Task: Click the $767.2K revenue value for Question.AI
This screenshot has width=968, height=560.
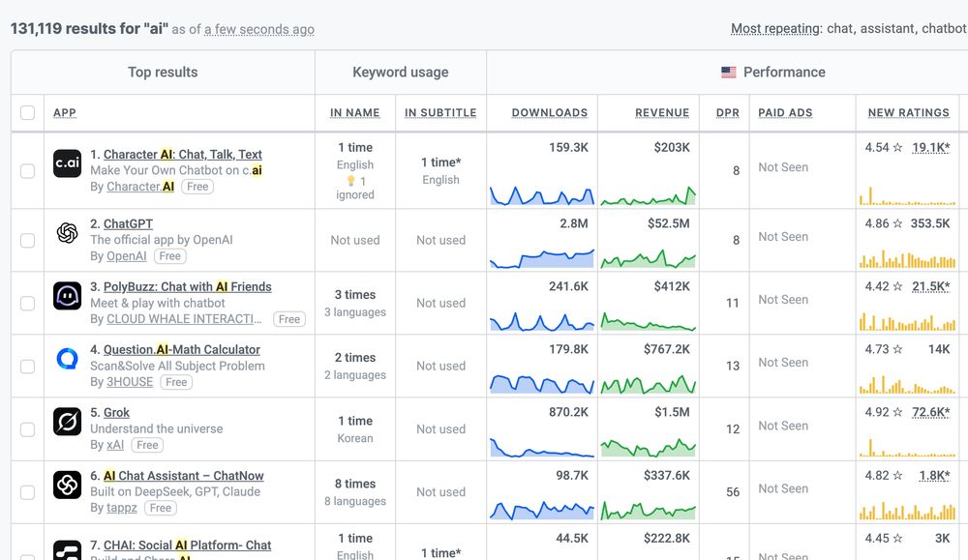Action: (x=667, y=349)
